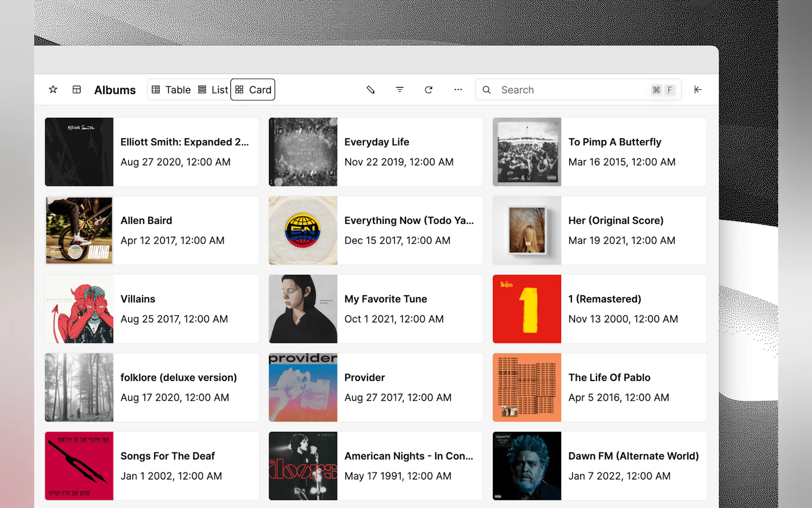
Task: Star the Albums view as favorite
Action: (x=53, y=89)
